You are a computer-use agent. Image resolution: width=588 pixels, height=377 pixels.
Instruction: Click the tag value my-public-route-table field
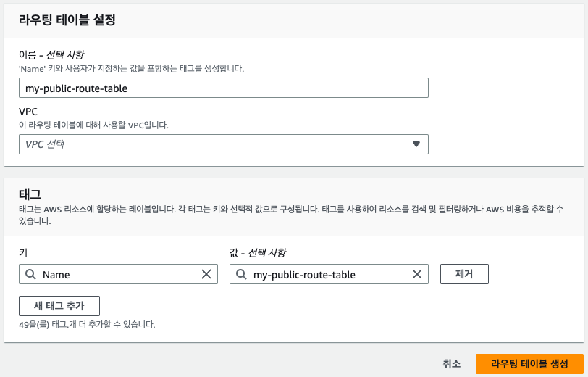(x=329, y=274)
